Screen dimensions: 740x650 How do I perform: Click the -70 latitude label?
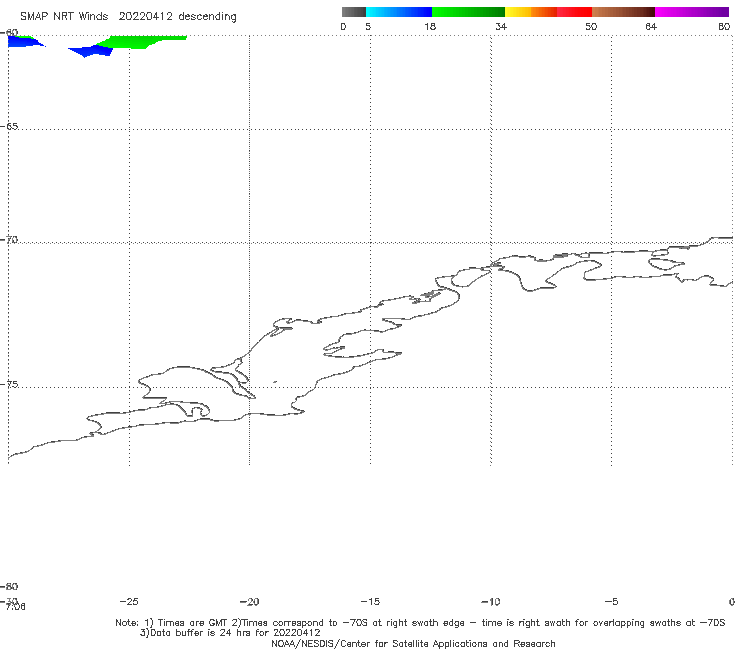click(x=9, y=240)
